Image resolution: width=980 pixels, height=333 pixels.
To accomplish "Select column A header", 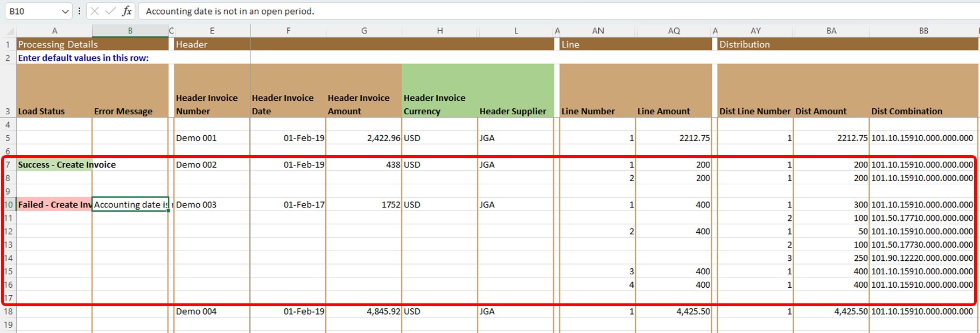I will (x=54, y=31).
